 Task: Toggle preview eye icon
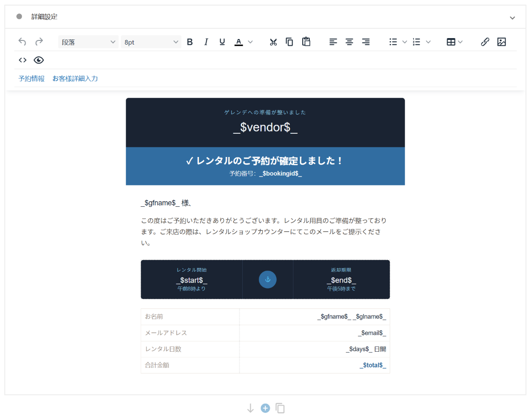pyautogui.click(x=39, y=60)
